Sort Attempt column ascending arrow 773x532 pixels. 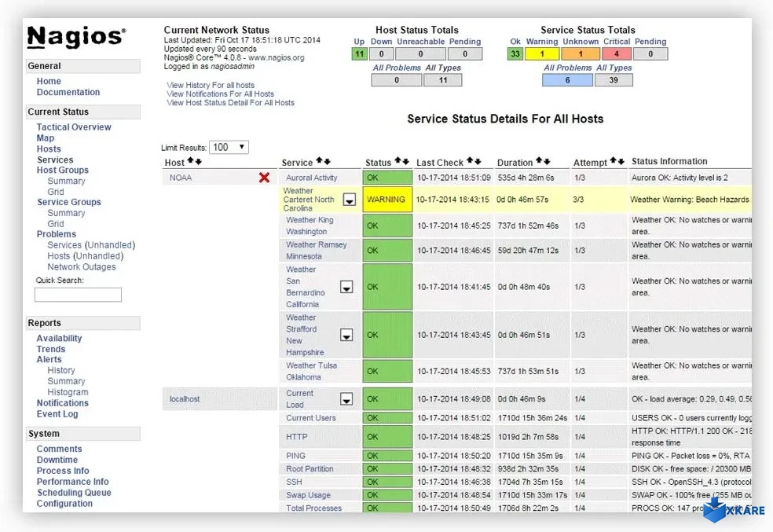pyautogui.click(x=614, y=161)
